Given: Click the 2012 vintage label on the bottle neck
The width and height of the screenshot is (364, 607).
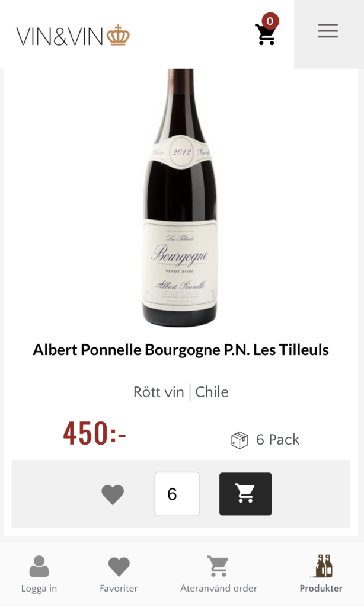Looking at the screenshot, I should 181,152.
